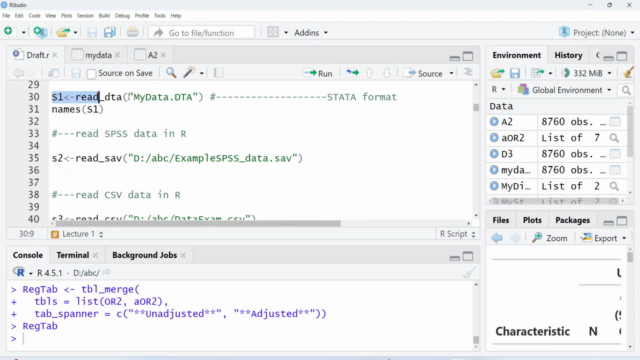Show the document outline icon
Screen dimensions: 640x360
click(x=468, y=72)
